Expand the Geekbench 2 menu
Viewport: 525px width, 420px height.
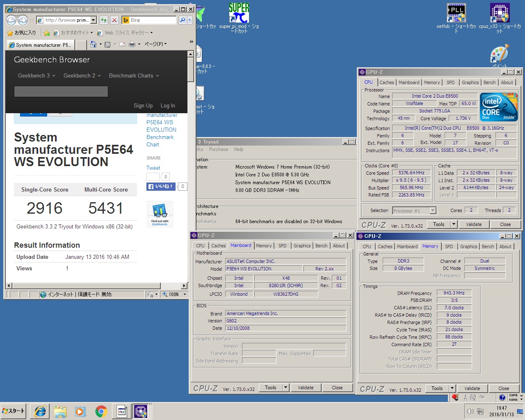(82, 75)
